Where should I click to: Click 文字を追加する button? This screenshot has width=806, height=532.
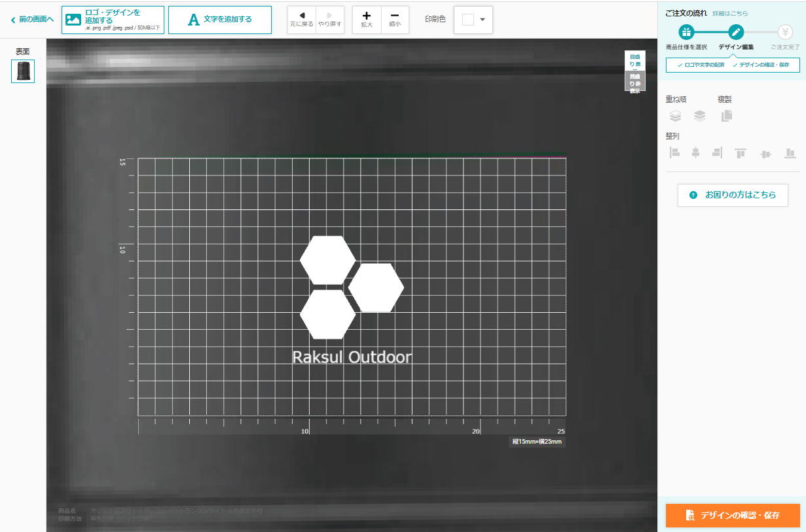tap(220, 20)
